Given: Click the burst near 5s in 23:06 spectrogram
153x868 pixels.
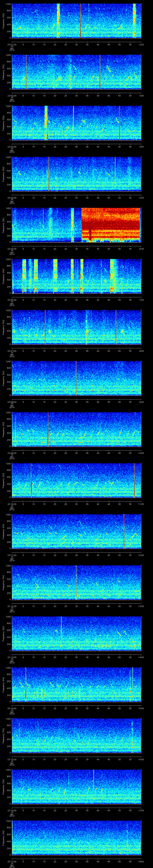Looking at the screenshot, I should point(24,276).
